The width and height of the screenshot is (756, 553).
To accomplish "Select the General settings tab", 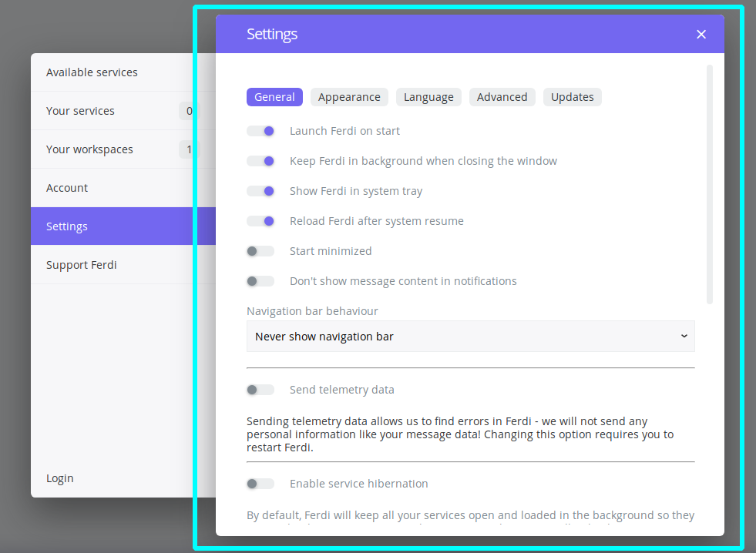I will (274, 97).
